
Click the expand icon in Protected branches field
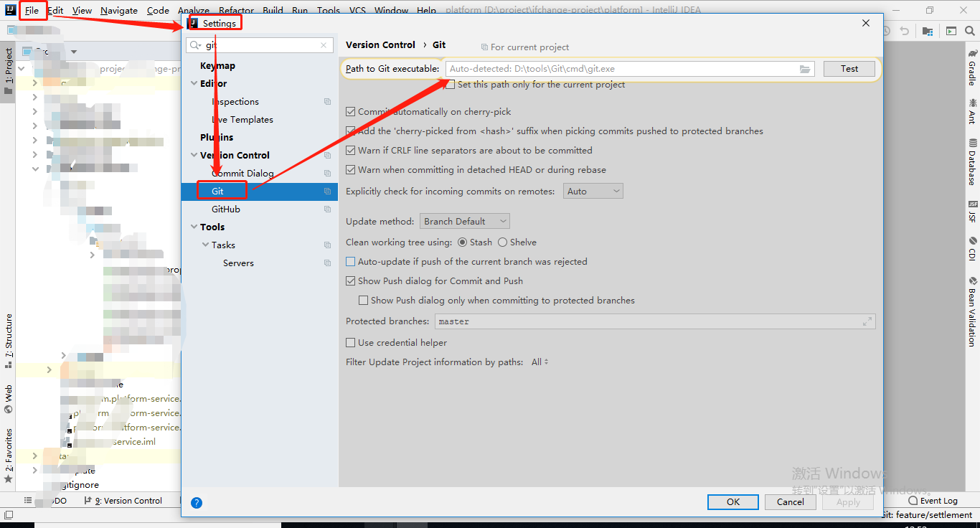click(x=867, y=321)
